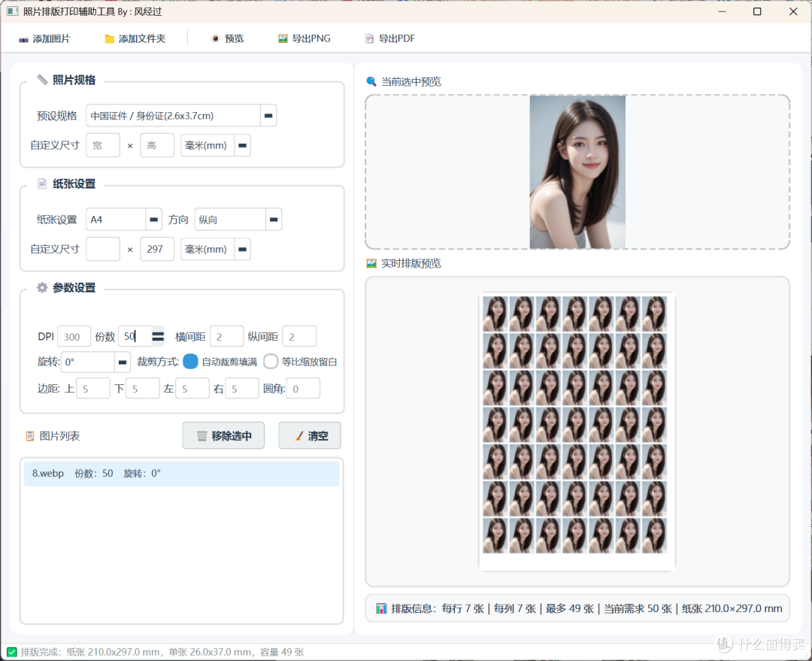Click the ruler icon beside 照片规格

tap(42, 80)
